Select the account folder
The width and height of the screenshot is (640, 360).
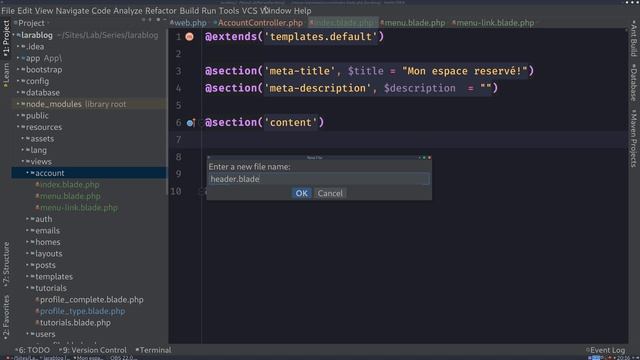tap(49, 173)
